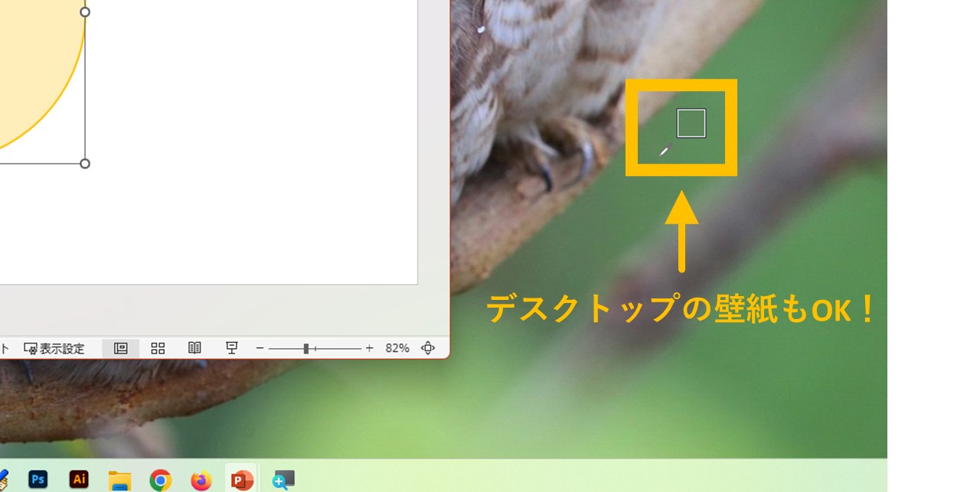Select the PowerPoint taskbar icon
The image size is (980, 492).
(x=242, y=481)
